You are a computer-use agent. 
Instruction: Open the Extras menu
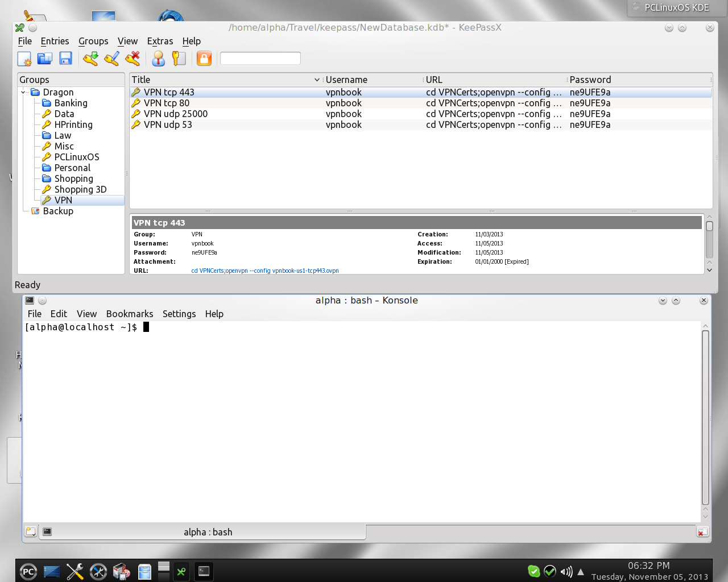(x=160, y=41)
